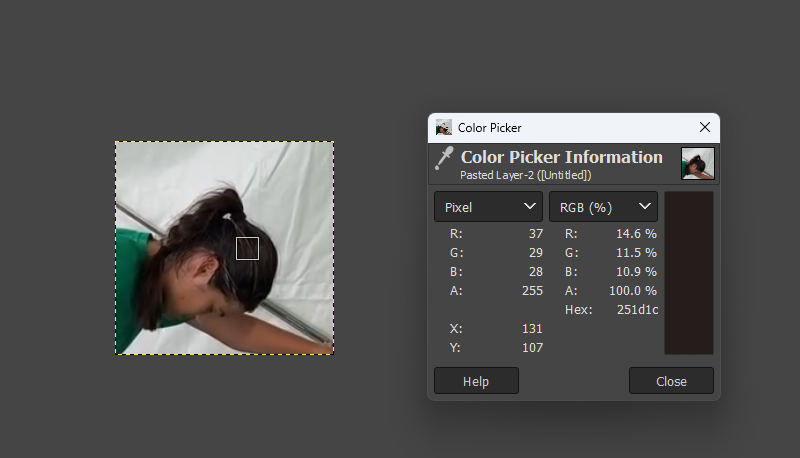Image resolution: width=800 pixels, height=458 pixels.
Task: Click the G percentage 11.5 %
Action: [x=636, y=253]
